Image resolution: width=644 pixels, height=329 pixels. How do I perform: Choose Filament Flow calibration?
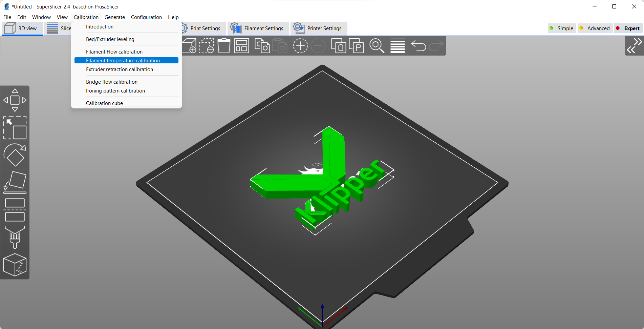(126, 52)
